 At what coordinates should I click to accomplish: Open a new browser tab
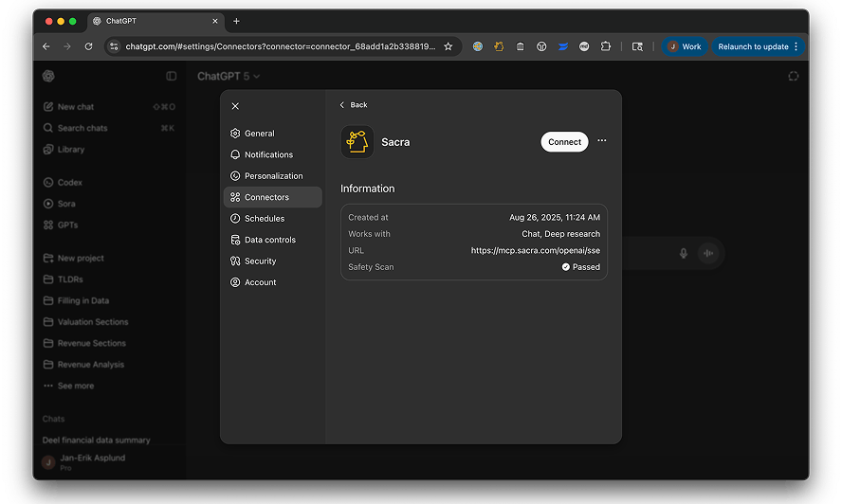[236, 21]
